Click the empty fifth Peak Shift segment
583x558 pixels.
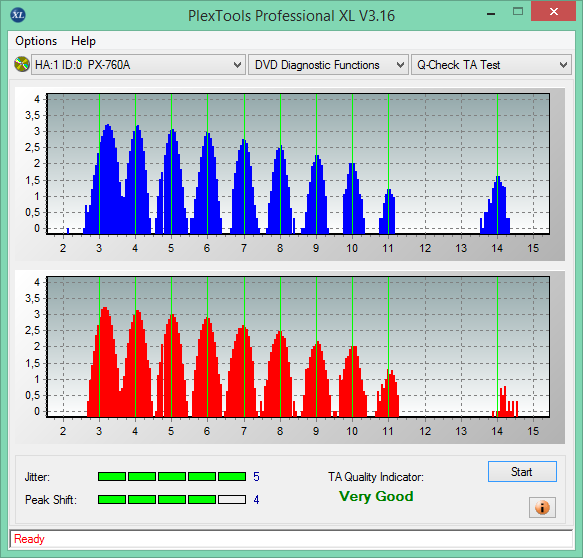[x=232, y=499]
